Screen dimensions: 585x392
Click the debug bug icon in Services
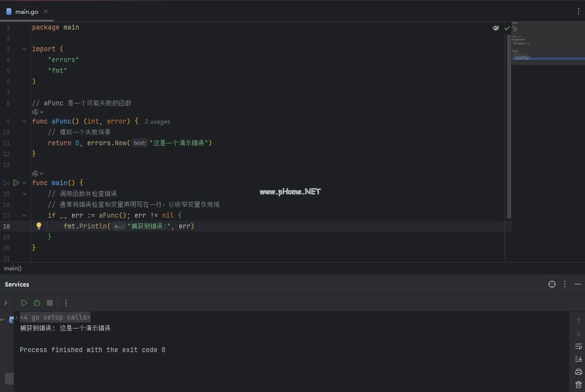point(37,303)
